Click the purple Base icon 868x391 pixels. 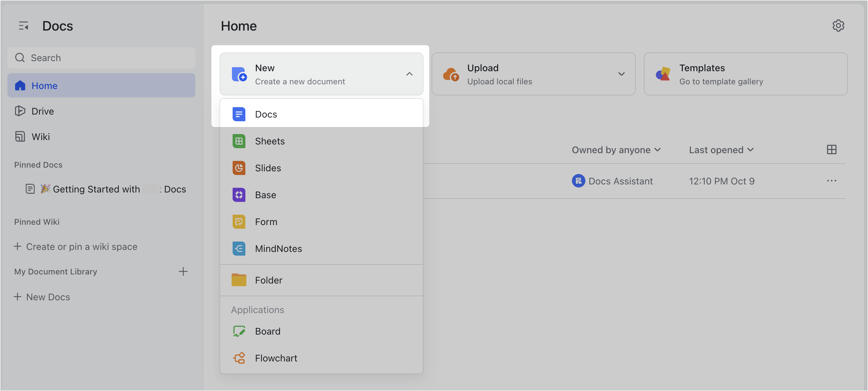click(x=239, y=195)
